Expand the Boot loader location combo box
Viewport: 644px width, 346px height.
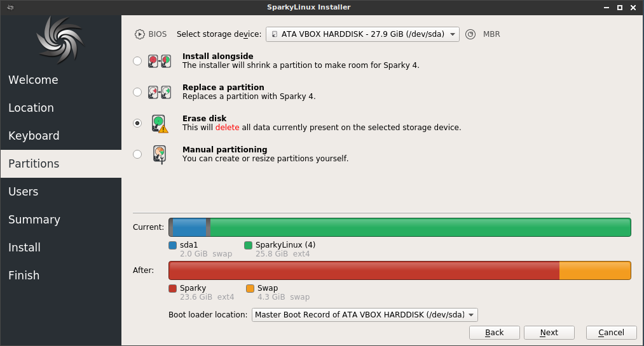point(365,315)
